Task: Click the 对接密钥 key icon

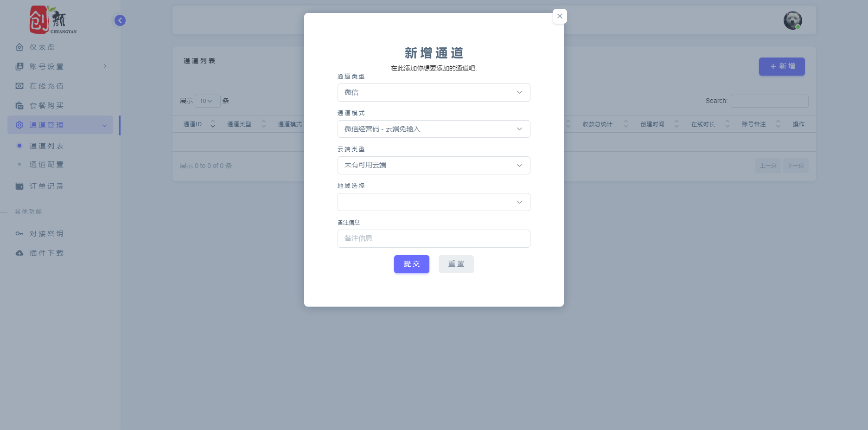Action: [19, 233]
